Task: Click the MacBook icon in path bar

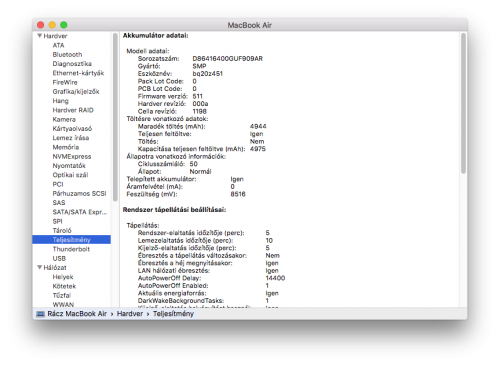Action: point(40,314)
